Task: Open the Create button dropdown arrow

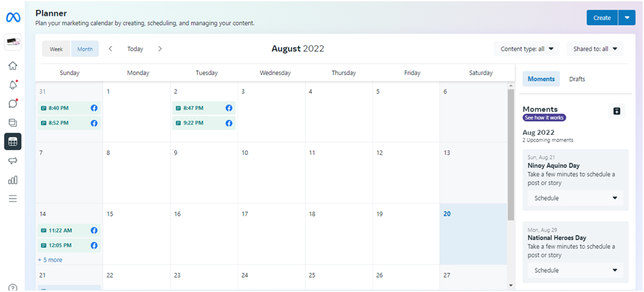Action: pyautogui.click(x=626, y=18)
